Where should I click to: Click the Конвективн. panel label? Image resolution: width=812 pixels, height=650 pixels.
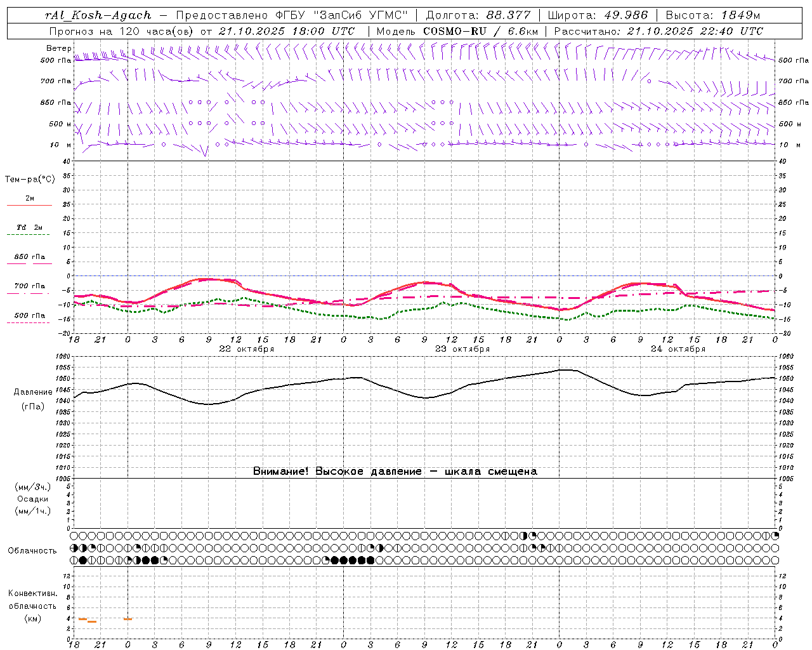pyautogui.click(x=32, y=594)
